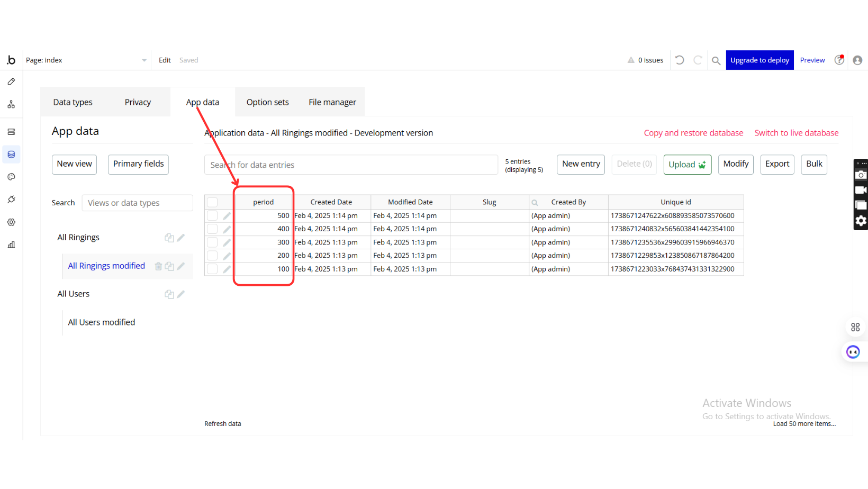Open the Styles palette icon in sidebar
This screenshot has width=868, height=489.
(11, 177)
